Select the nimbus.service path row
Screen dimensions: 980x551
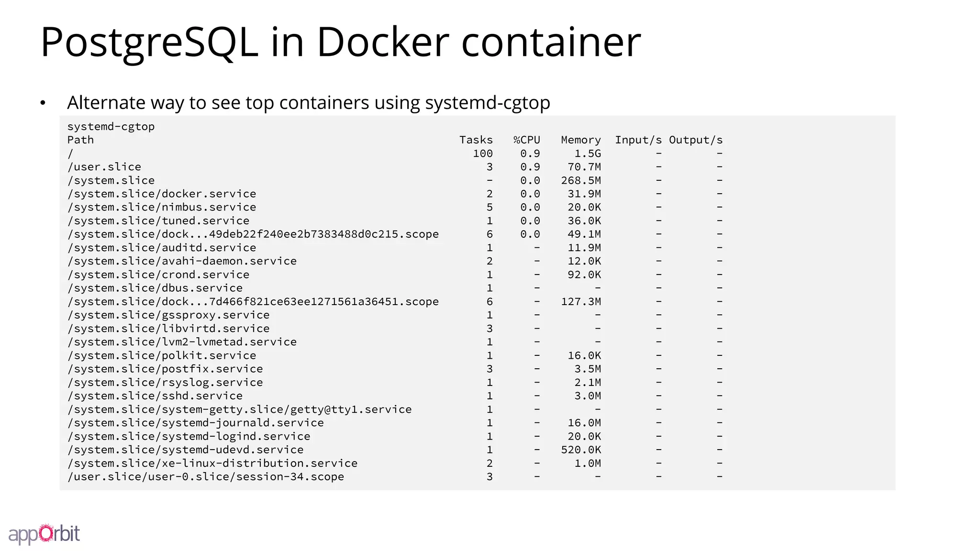click(x=395, y=207)
